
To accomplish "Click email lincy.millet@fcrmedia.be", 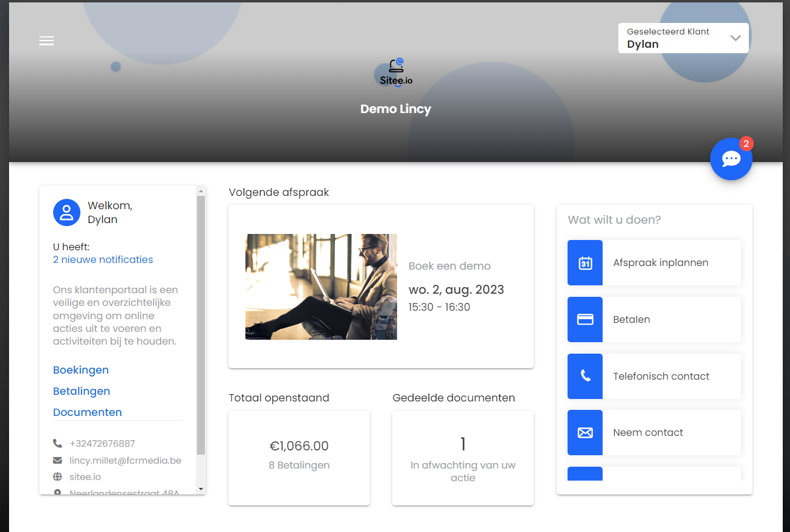I will [125, 461].
